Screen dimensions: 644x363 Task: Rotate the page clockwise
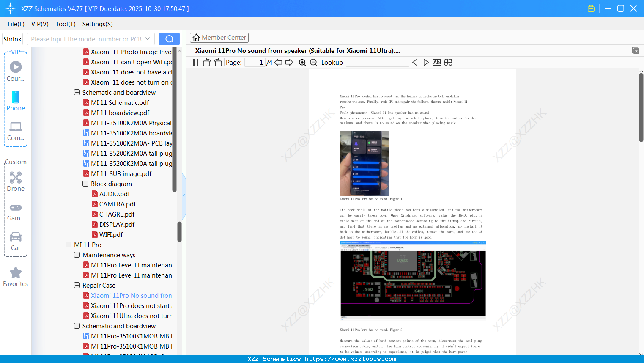click(218, 62)
